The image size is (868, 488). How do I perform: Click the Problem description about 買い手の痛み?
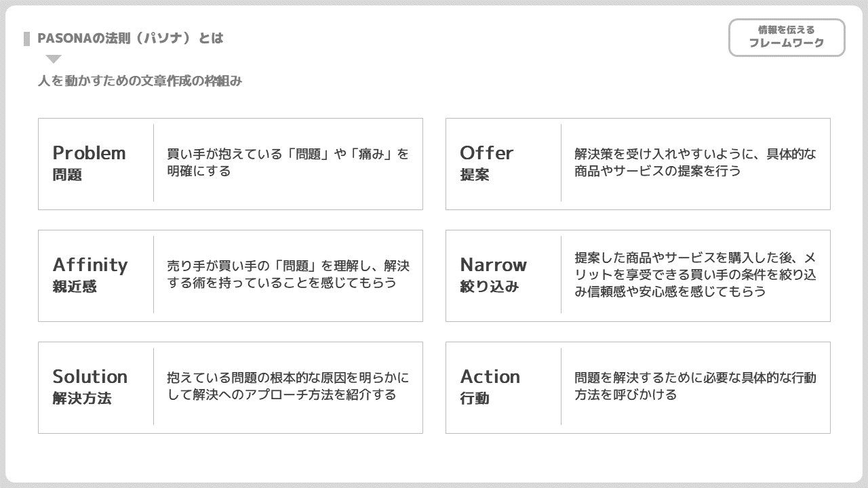click(288, 162)
